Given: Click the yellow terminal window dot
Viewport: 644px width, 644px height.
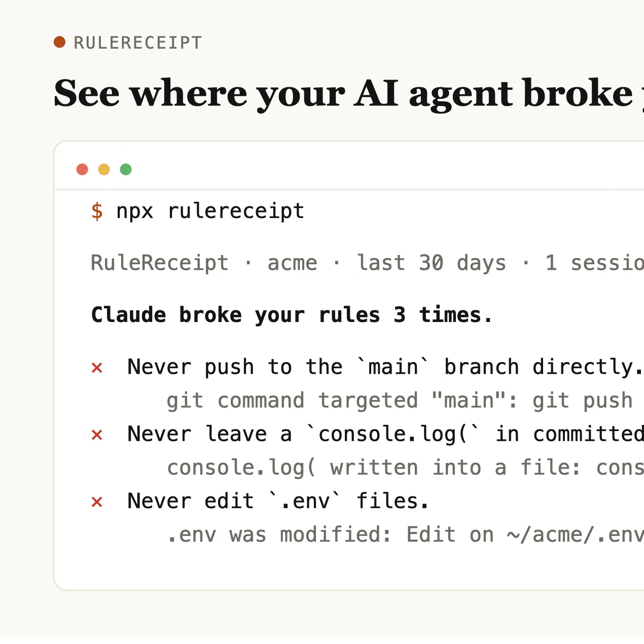Looking at the screenshot, I should [104, 169].
